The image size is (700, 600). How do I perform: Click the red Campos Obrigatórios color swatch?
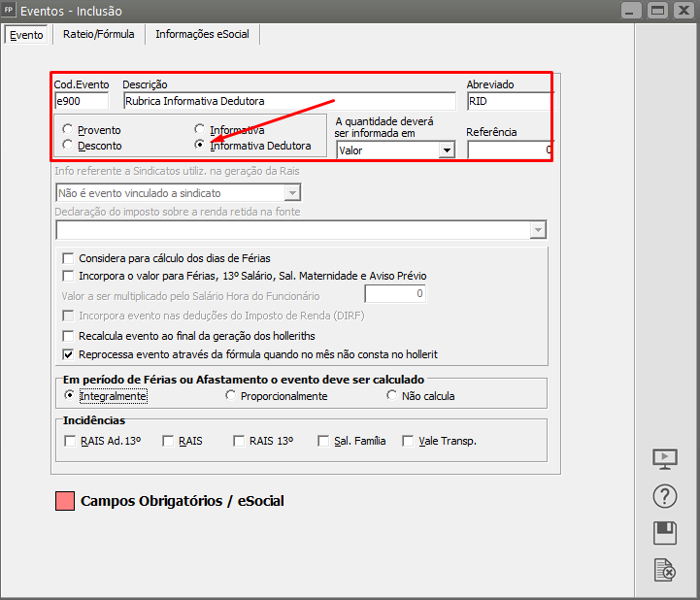click(65, 502)
